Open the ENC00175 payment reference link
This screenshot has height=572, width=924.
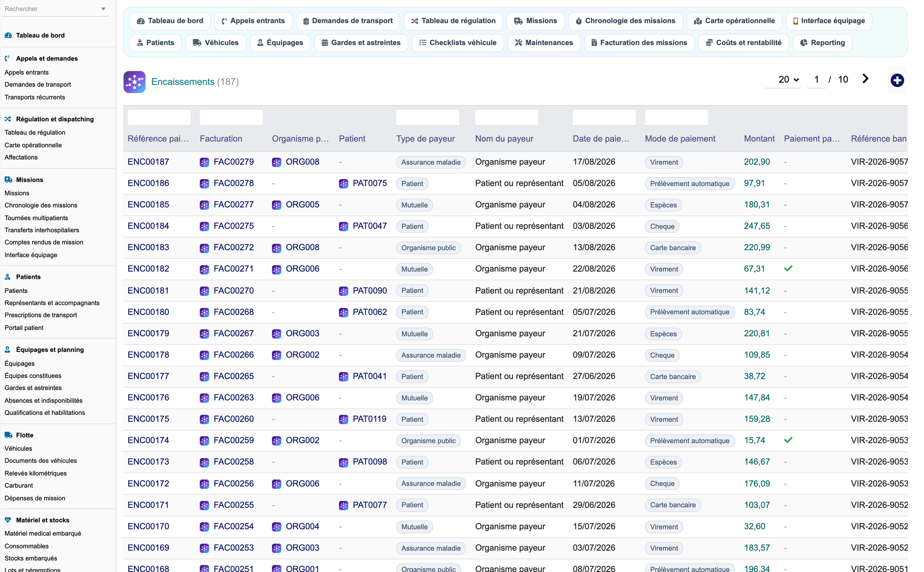coord(148,419)
